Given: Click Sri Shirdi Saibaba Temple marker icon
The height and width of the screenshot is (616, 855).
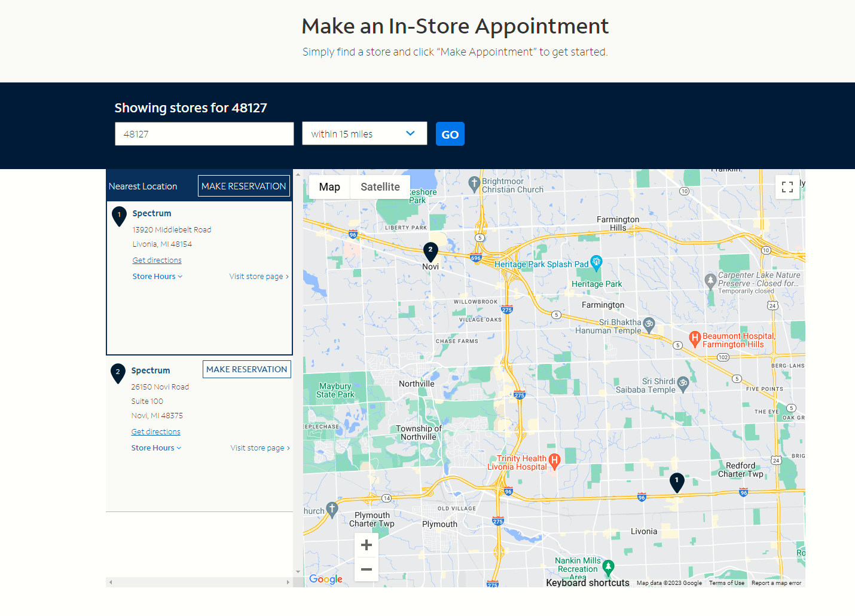Looking at the screenshot, I should pyautogui.click(x=683, y=384).
